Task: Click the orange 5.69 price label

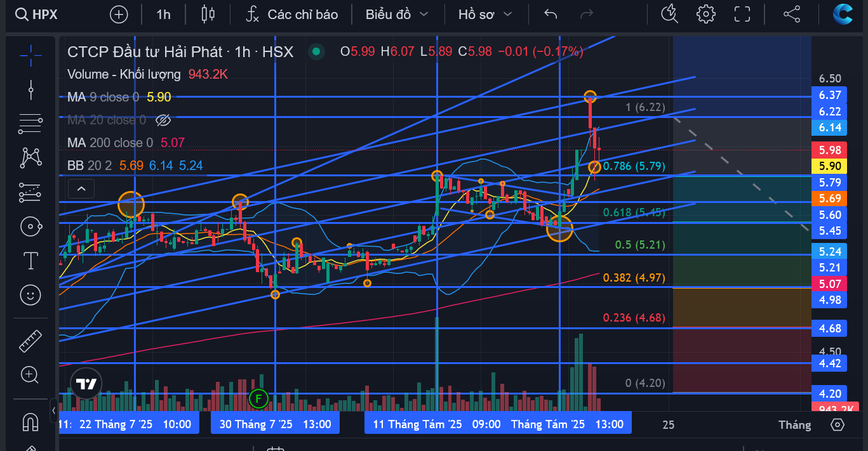Action: pyautogui.click(x=829, y=199)
